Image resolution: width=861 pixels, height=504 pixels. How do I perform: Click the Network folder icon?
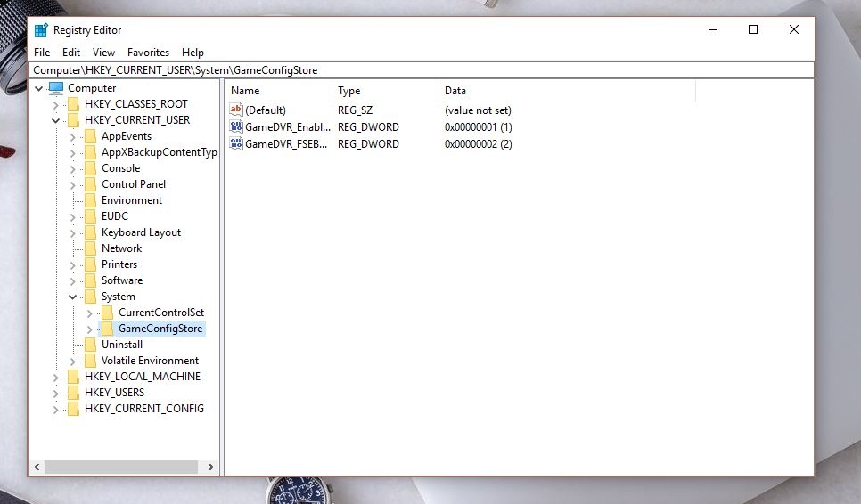point(90,248)
